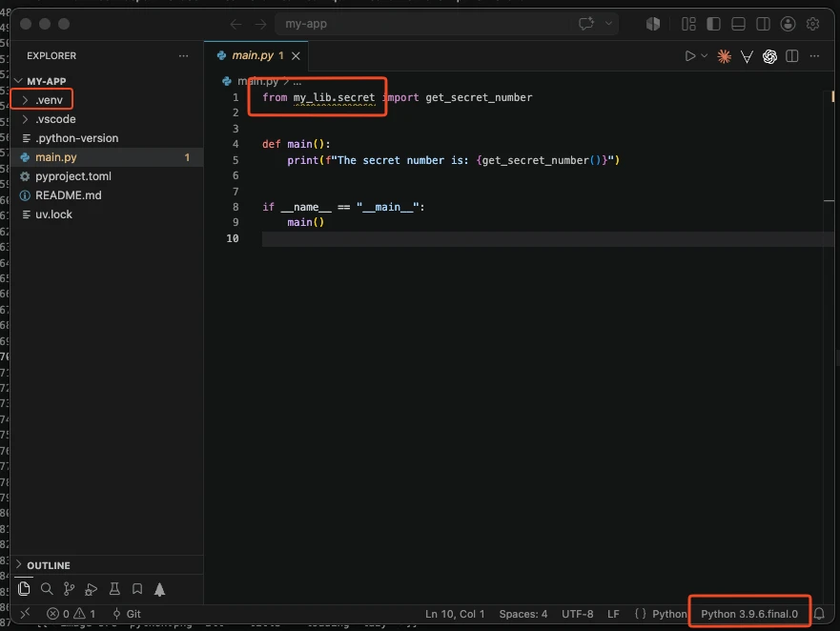Screen dimensions: 840x631
Task: Run the Python file with play button
Action: tap(690, 55)
